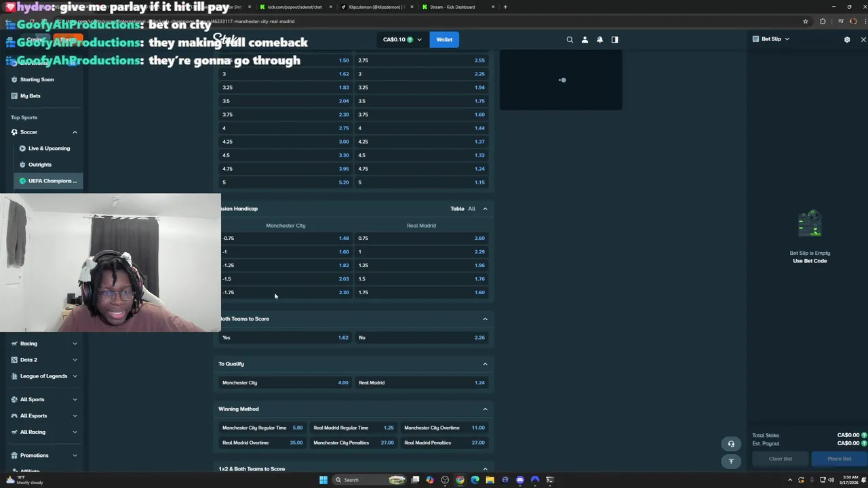868x488 pixels.
Task: Open the notifications bell icon
Action: tap(599, 39)
